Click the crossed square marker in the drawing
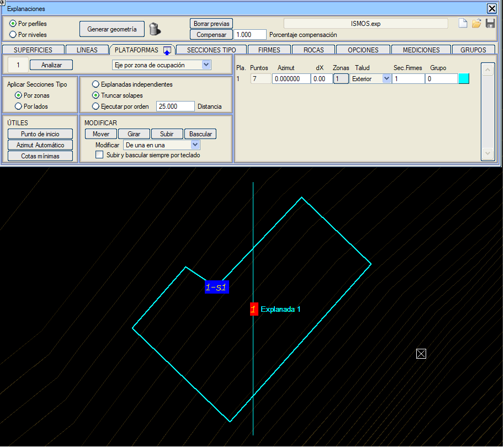The width and height of the screenshot is (504, 447). tap(421, 354)
